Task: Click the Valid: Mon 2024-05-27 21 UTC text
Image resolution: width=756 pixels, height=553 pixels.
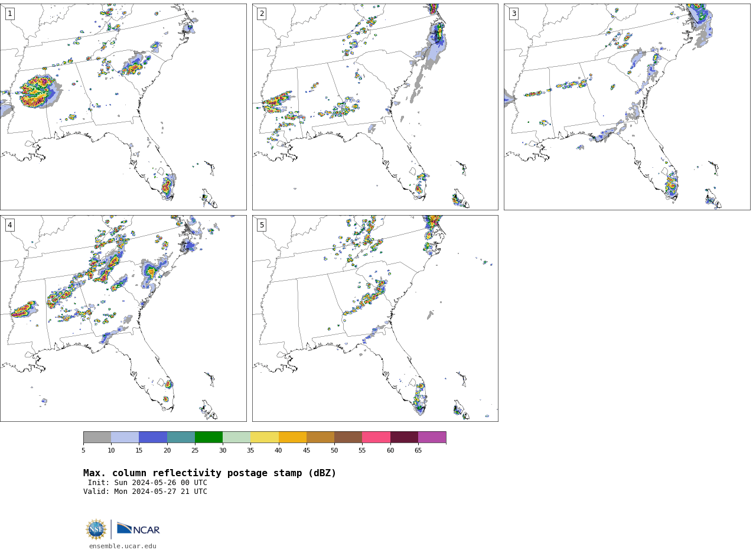Action: [145, 492]
